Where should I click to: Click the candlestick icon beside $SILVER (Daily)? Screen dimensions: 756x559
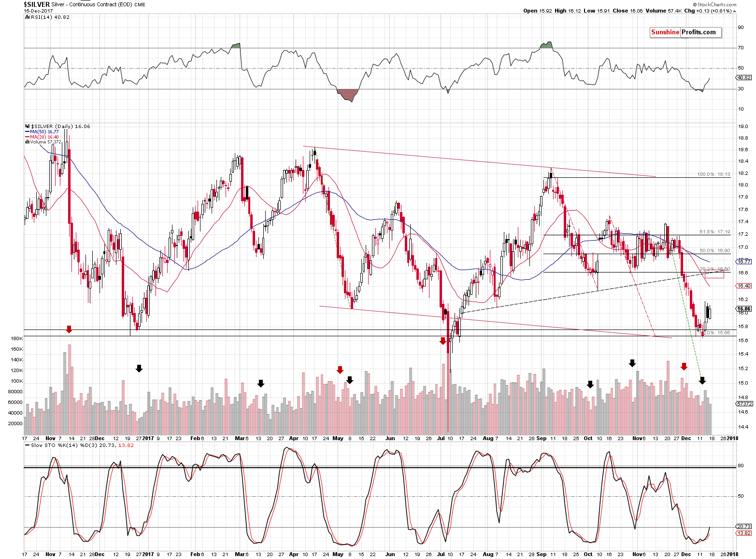pos(27,126)
